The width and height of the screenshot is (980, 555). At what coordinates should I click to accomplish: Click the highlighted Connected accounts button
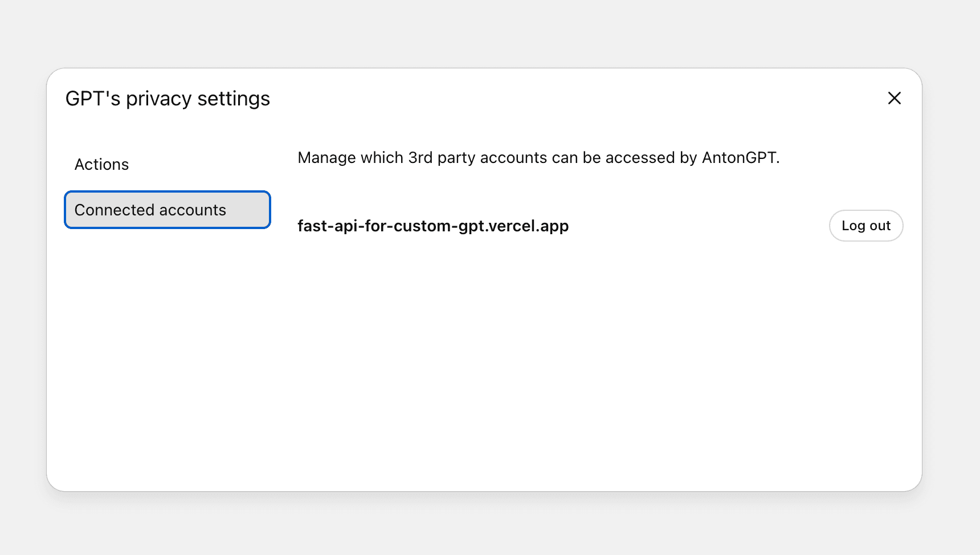tap(167, 210)
